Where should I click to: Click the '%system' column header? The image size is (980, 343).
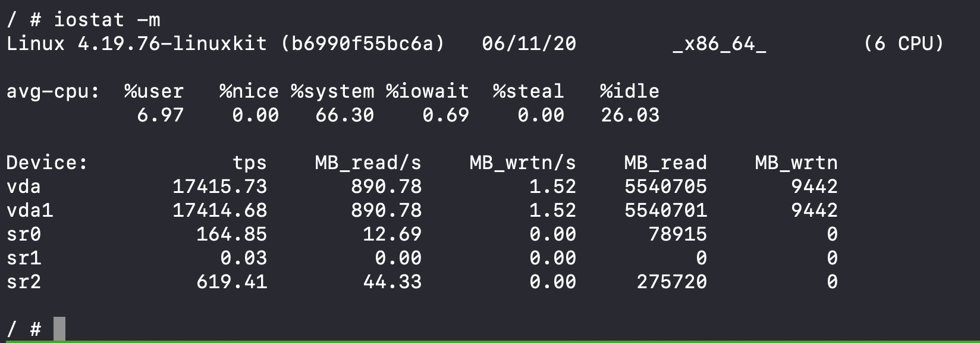click(332, 91)
